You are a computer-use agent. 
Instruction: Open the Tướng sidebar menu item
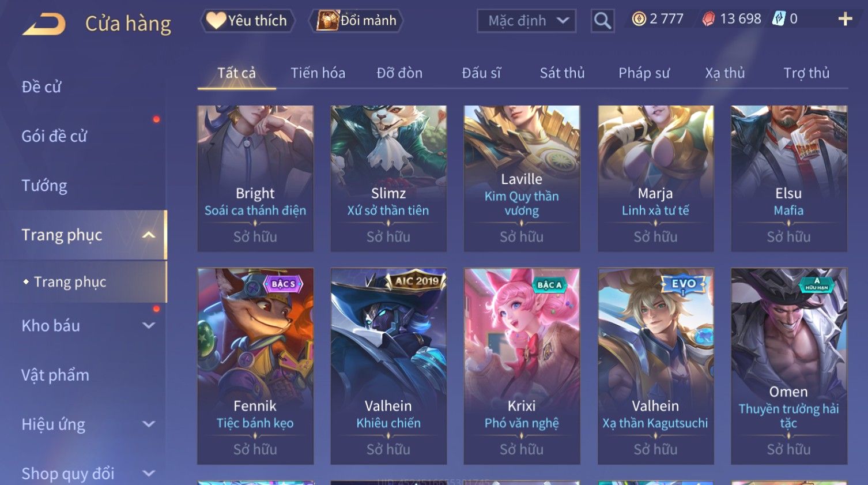pos(44,186)
